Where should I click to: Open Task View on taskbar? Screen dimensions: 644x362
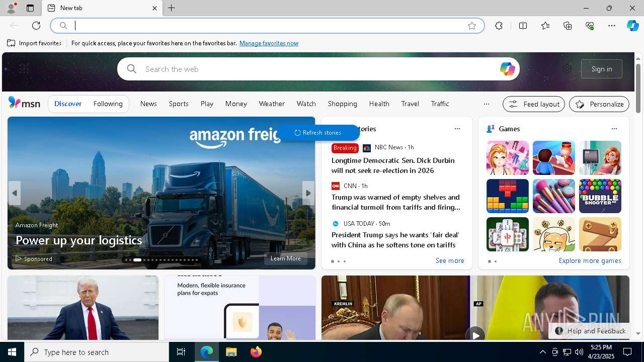click(181, 352)
